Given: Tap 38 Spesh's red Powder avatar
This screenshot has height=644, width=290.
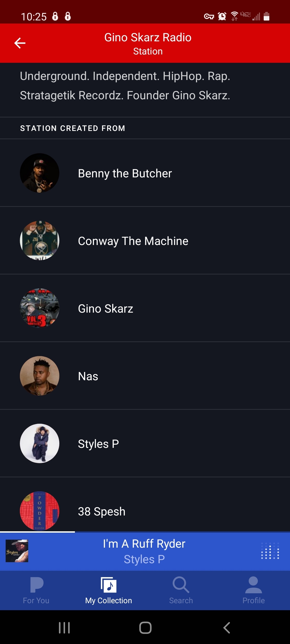Looking at the screenshot, I should click(x=39, y=510).
